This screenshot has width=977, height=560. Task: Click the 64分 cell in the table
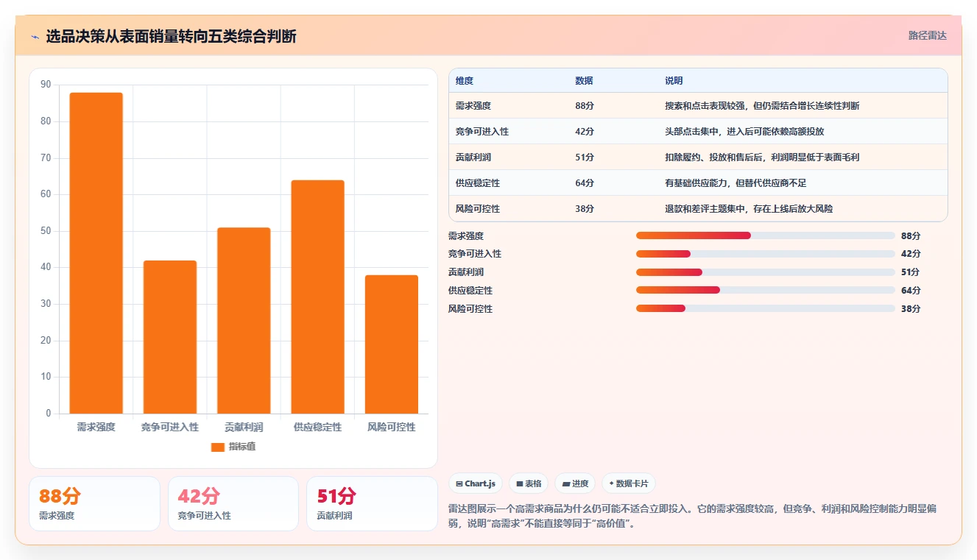tap(585, 183)
